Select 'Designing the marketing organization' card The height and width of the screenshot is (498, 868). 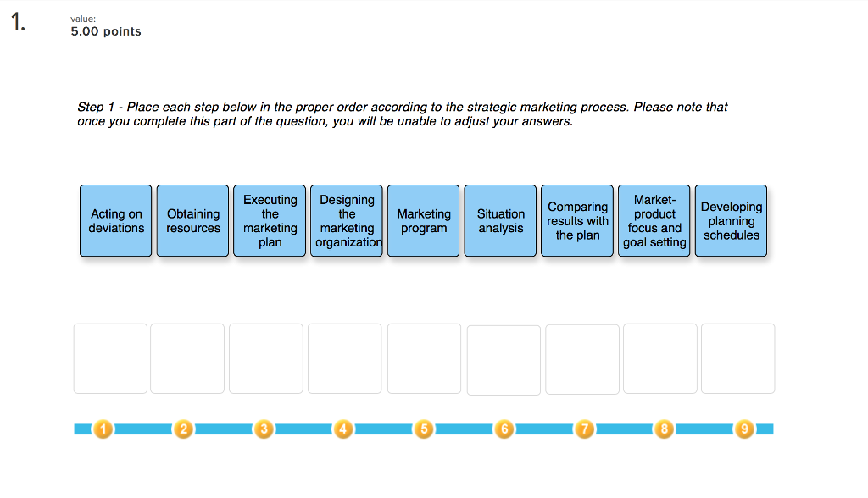(347, 221)
